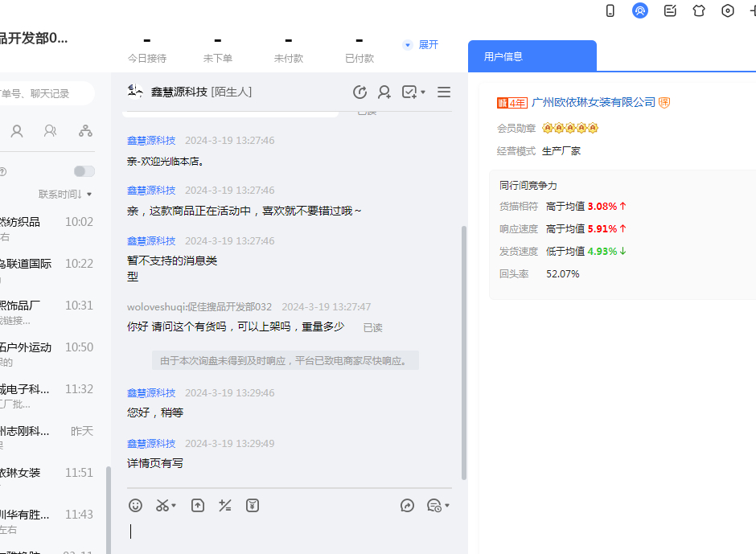Click the file upload icon in chat toolbar
The image size is (756, 554).
(x=198, y=505)
